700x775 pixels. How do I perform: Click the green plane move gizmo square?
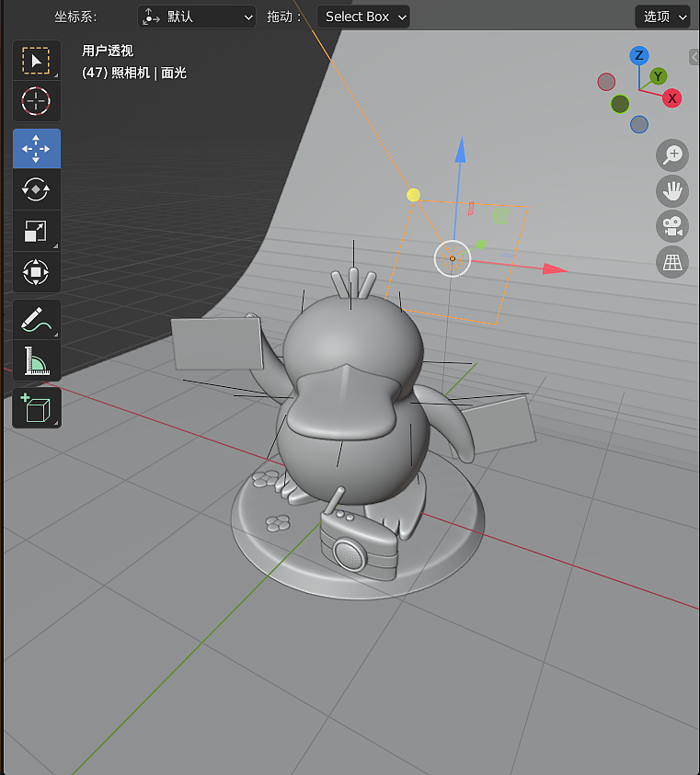tap(500, 216)
